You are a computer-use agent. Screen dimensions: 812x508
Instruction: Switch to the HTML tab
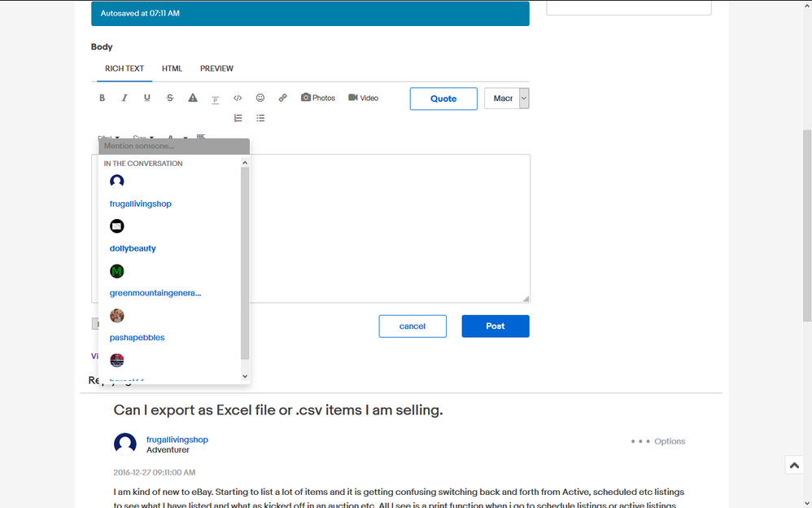coord(172,68)
